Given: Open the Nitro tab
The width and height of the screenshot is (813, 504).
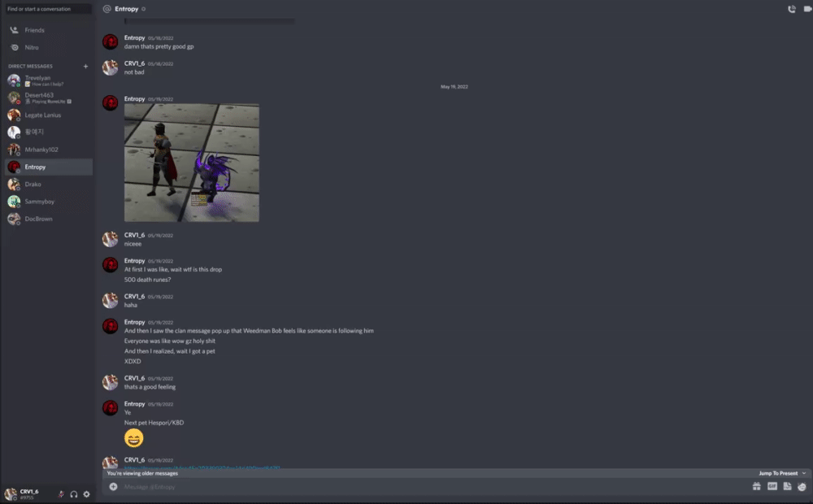Looking at the screenshot, I should (49, 47).
